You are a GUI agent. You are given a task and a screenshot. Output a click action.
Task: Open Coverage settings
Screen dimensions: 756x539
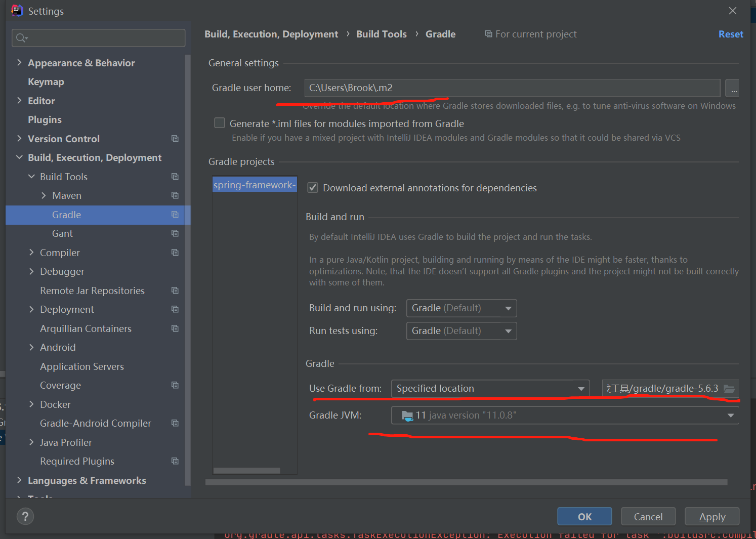tap(60, 386)
